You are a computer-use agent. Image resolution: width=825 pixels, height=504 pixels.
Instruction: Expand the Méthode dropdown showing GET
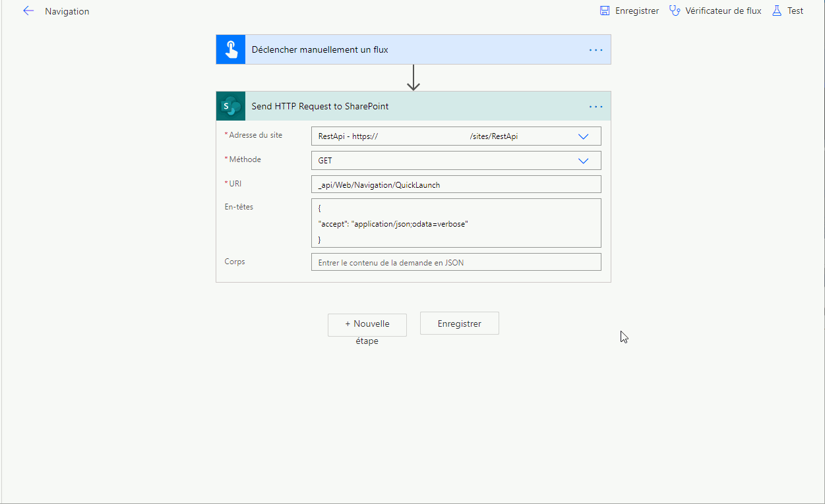coord(583,161)
